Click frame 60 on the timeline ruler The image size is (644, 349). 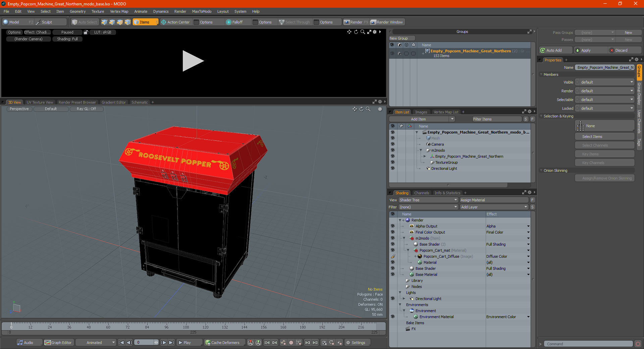[108, 327]
